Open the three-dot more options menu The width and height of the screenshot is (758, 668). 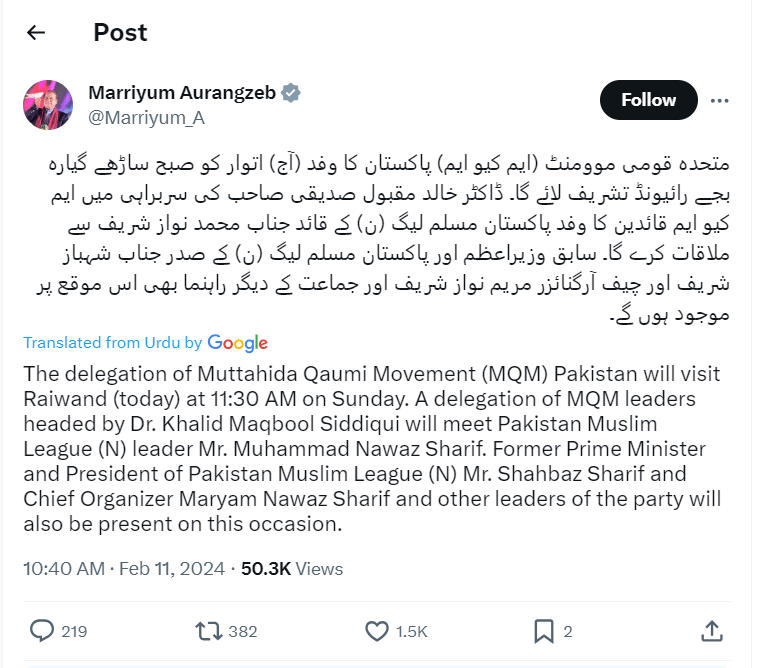[719, 101]
